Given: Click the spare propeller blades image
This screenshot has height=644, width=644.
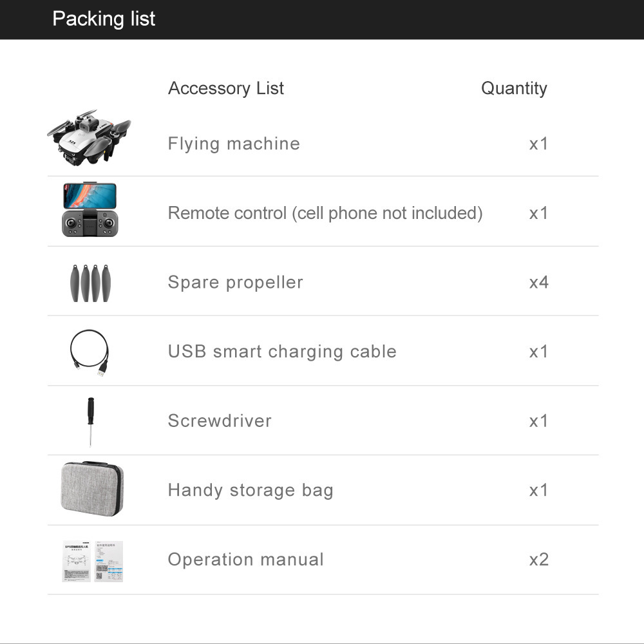Looking at the screenshot, I should pos(90,282).
